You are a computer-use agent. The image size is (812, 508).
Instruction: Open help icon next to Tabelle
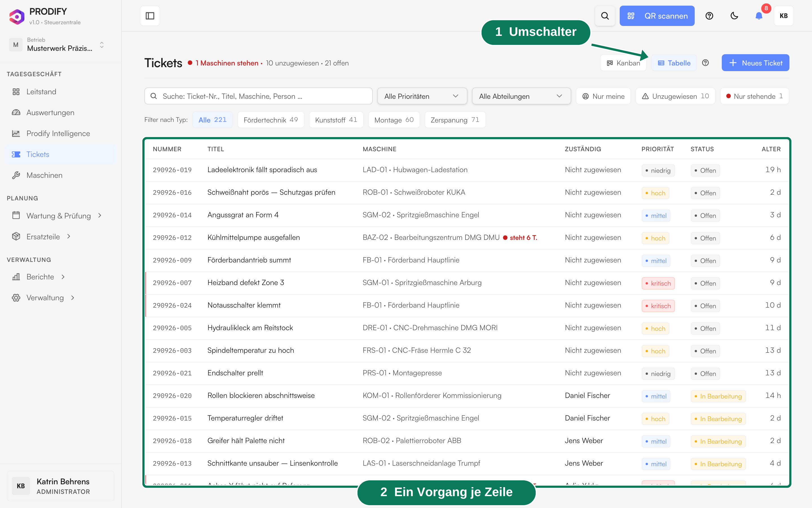[x=705, y=63]
